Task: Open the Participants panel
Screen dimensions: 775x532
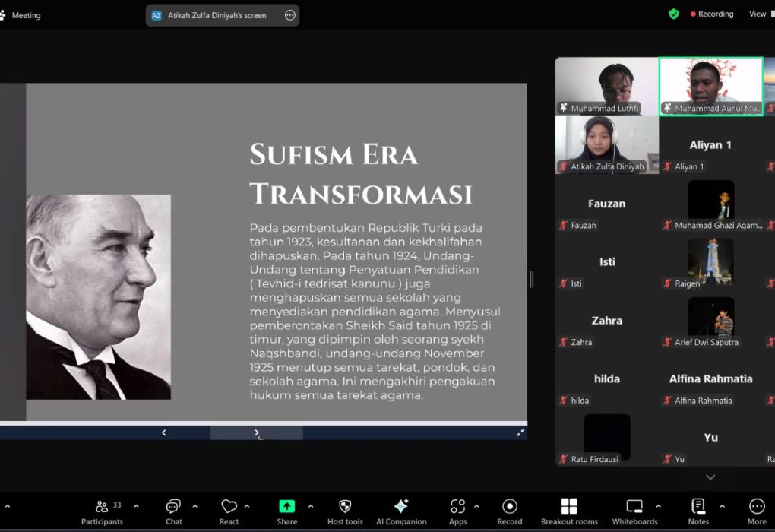Action: 102,511
